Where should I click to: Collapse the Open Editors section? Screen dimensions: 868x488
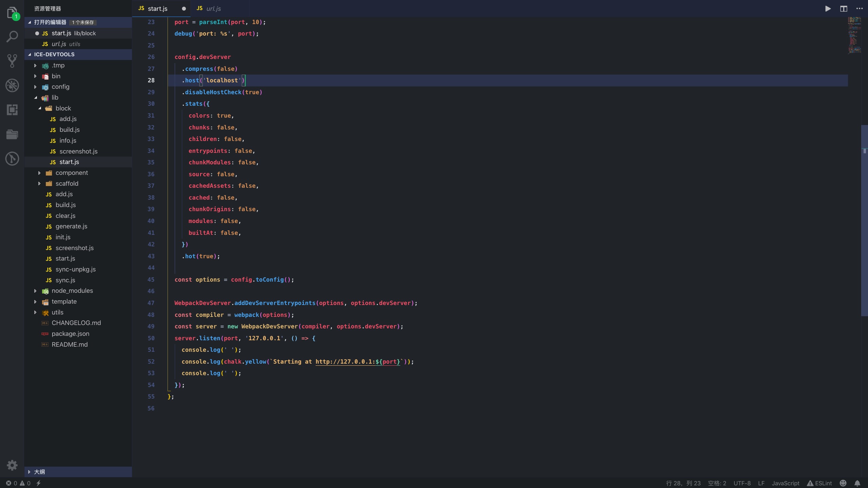click(x=78, y=22)
